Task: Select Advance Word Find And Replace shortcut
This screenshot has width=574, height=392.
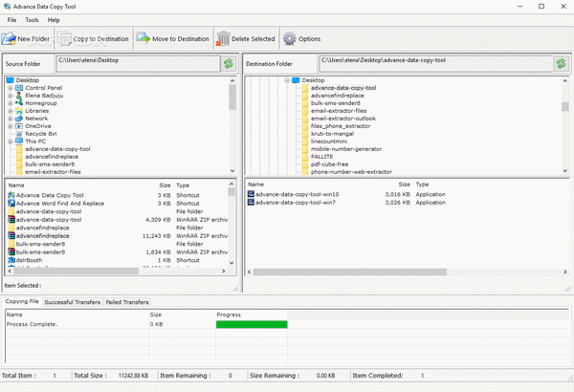Action: coord(60,204)
